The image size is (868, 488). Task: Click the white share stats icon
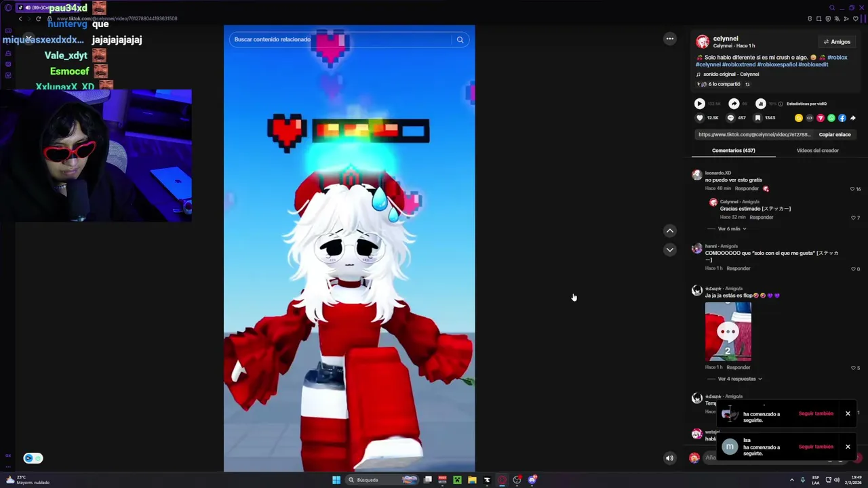pyautogui.click(x=734, y=104)
